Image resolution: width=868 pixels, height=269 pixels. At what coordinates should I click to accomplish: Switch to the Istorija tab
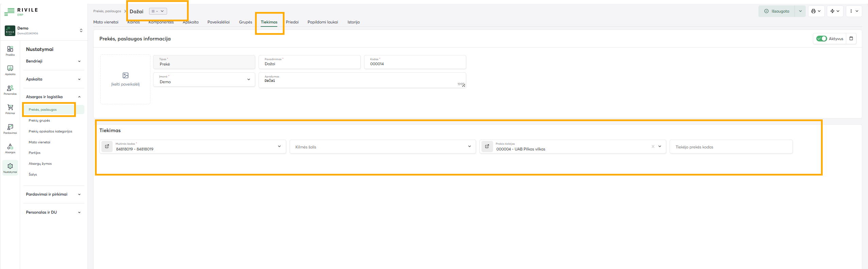353,22
